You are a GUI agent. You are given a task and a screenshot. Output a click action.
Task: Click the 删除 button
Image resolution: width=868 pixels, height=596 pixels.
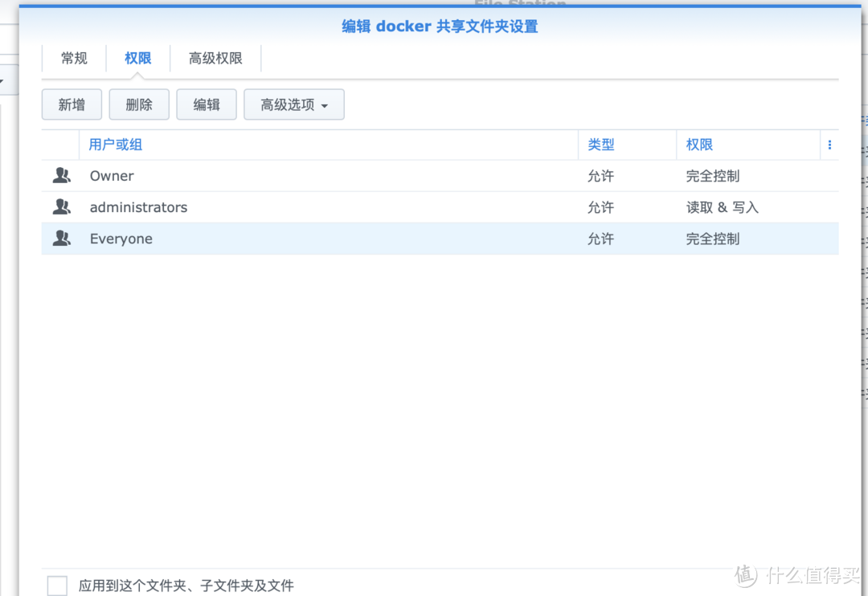click(x=138, y=104)
